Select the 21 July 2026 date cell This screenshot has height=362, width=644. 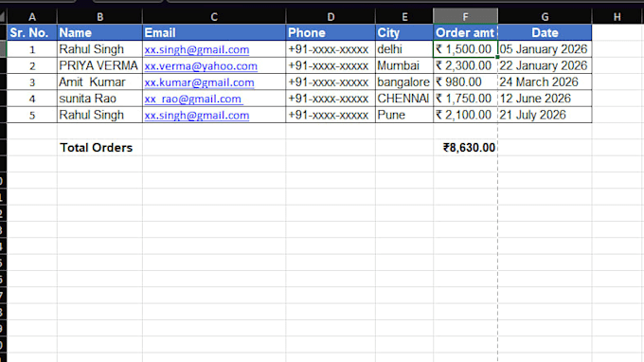[545, 115]
